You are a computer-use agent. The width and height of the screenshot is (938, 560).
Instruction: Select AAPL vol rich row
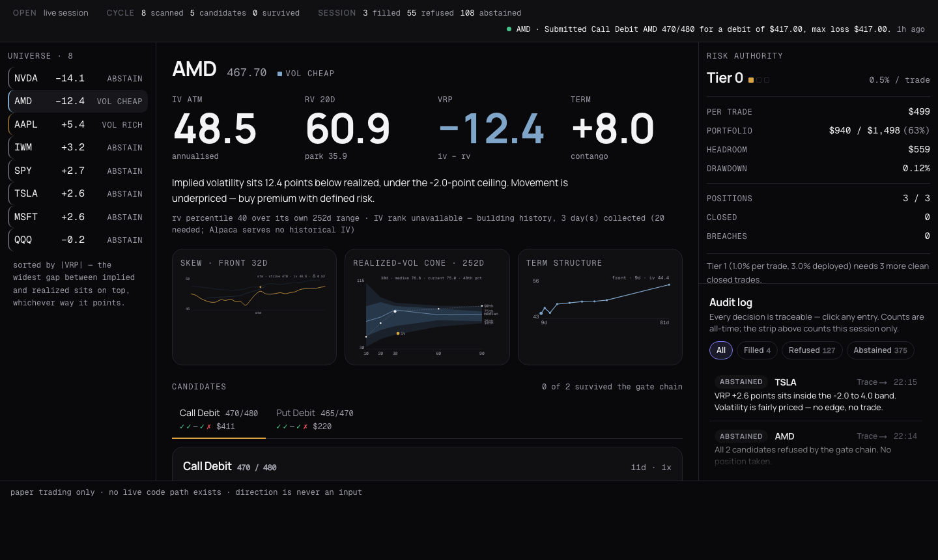click(78, 124)
